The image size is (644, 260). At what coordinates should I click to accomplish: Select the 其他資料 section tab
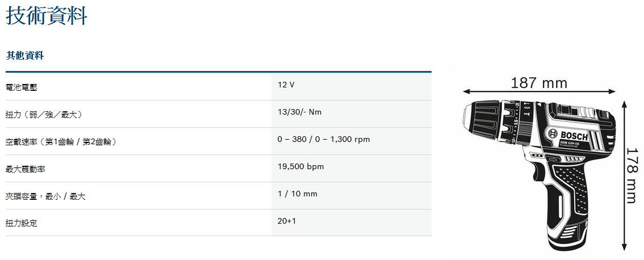click(25, 56)
